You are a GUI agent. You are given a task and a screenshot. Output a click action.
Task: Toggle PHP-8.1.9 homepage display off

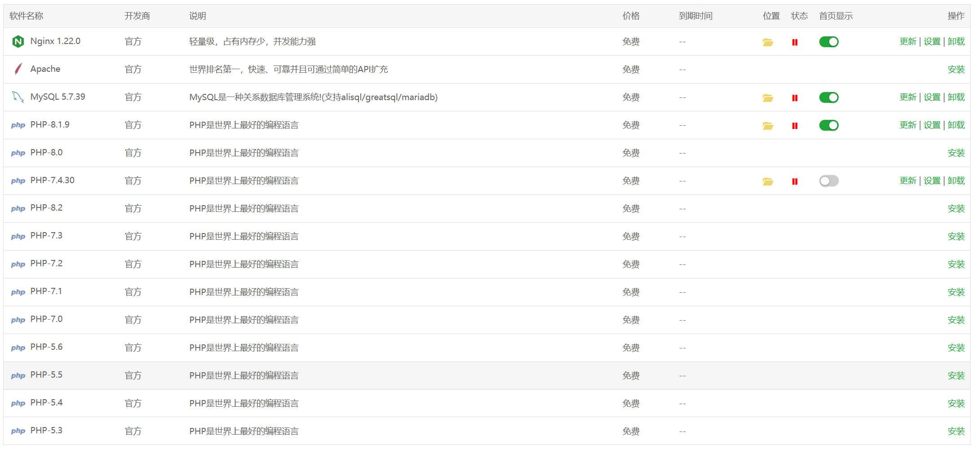click(829, 125)
